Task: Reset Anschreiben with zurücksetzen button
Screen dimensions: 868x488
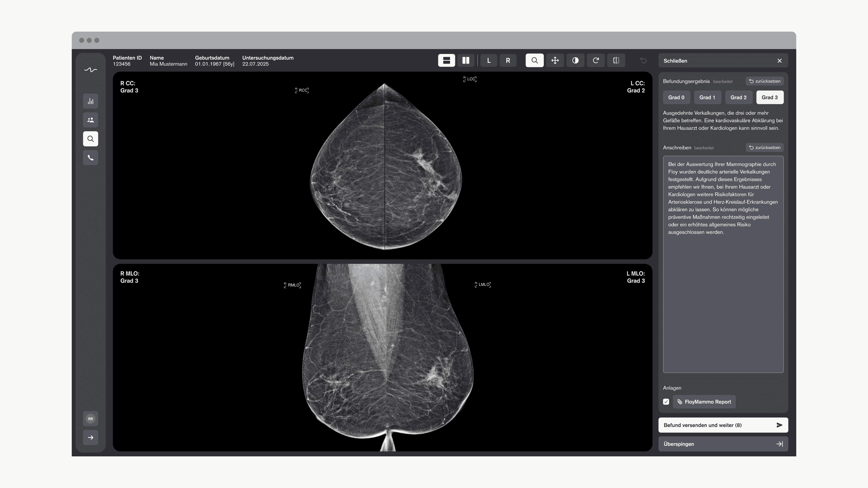Action: (764, 148)
